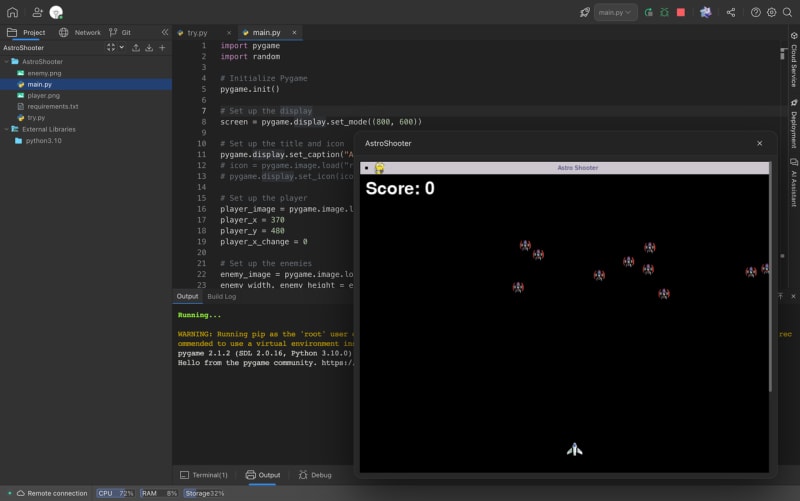Click the import pygame line

coord(250,45)
